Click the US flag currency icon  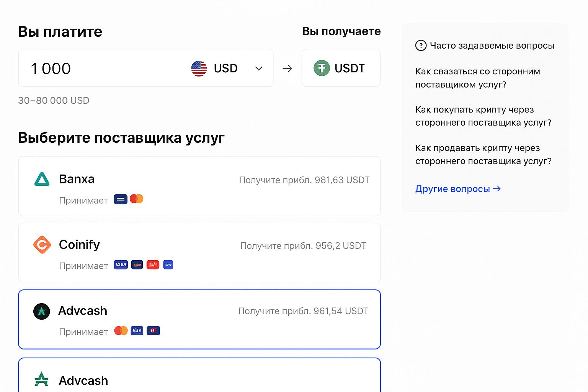(x=199, y=69)
